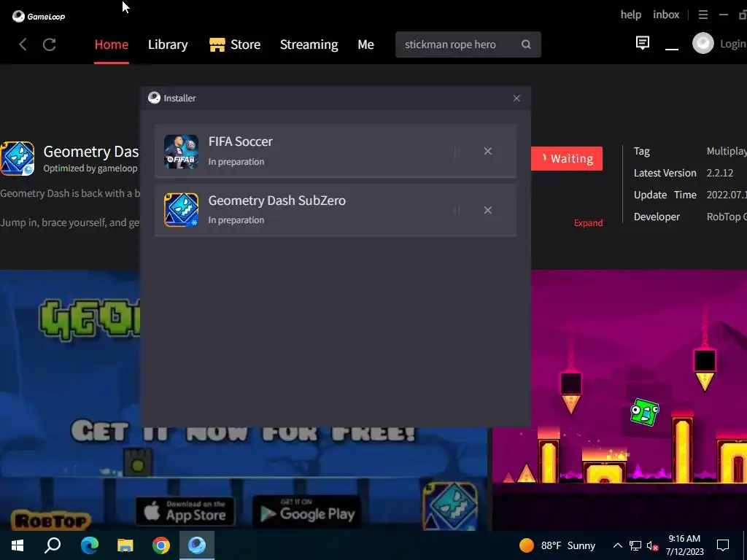747x560 pixels.
Task: Open the Windows Start menu
Action: click(x=18, y=545)
